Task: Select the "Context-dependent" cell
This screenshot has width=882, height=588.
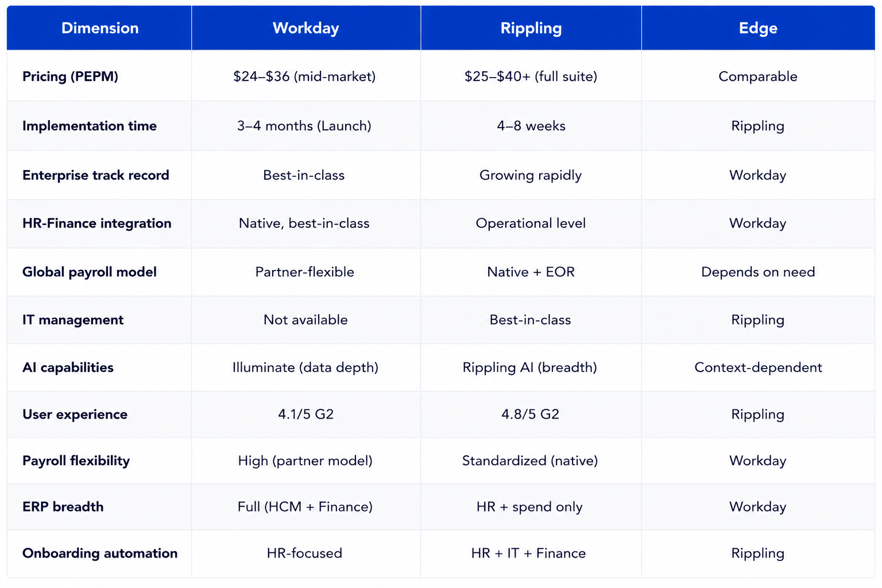Action: 758,367
